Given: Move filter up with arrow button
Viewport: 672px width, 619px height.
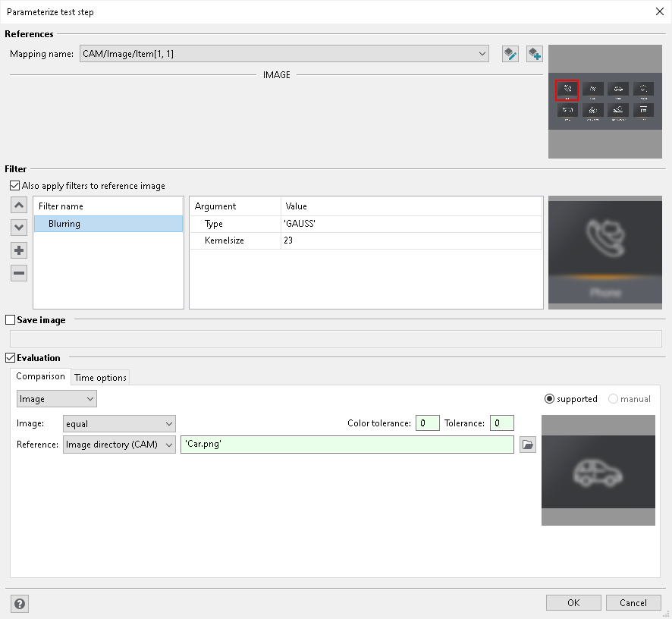Looking at the screenshot, I should [19, 206].
